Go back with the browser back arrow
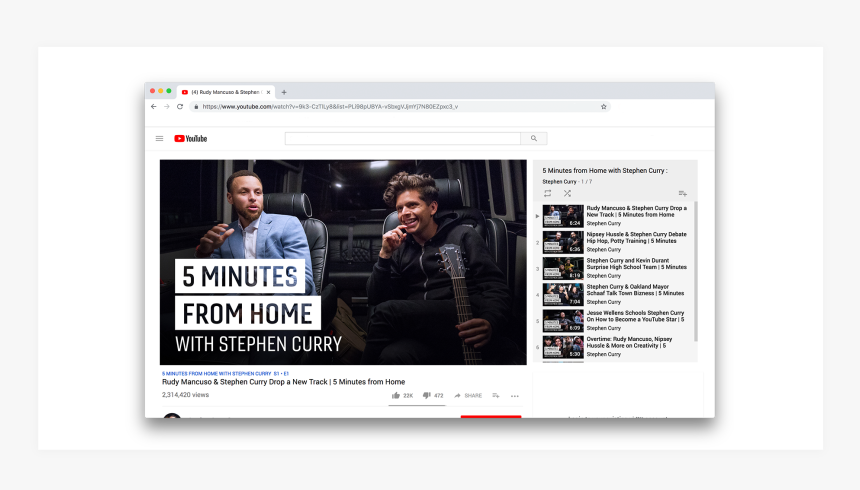Screen dimensions: 860x490 154,106
